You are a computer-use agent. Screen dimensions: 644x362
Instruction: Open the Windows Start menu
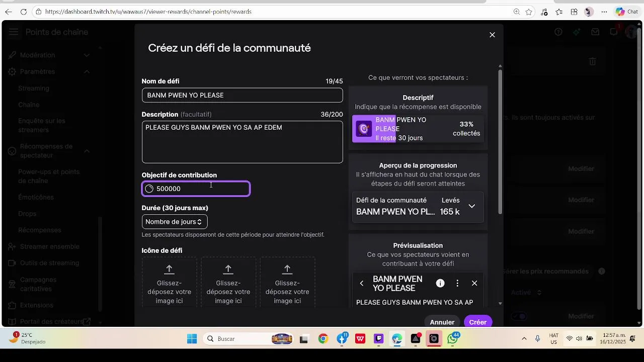pos(192,339)
